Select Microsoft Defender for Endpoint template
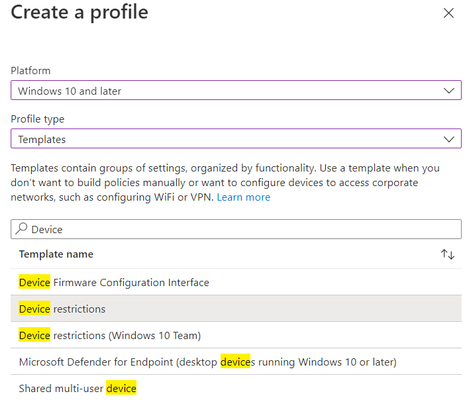This screenshot has width=469, height=400. [236, 362]
